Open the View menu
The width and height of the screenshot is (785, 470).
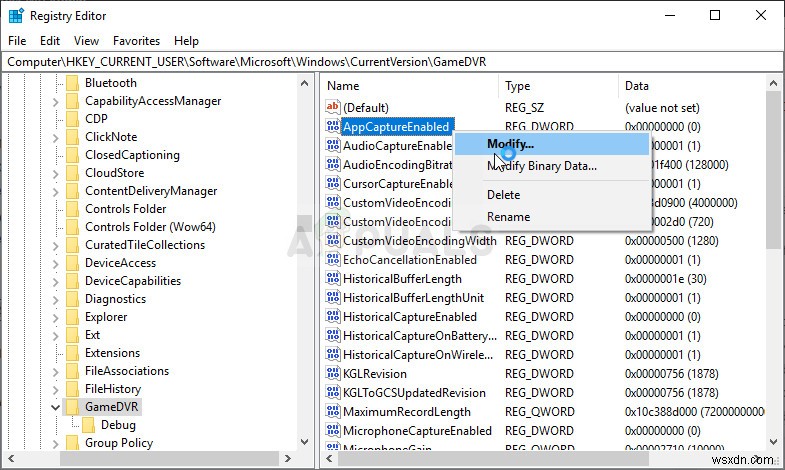[x=86, y=41]
